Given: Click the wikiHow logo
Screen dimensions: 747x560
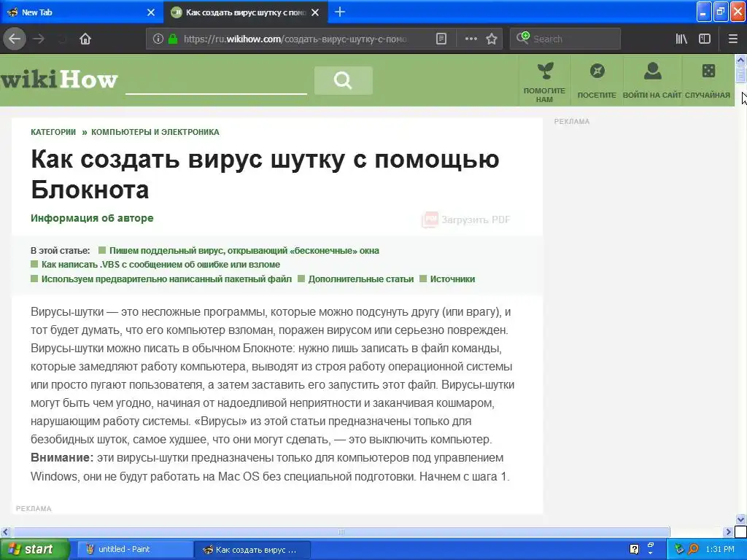Looking at the screenshot, I should click(x=59, y=79).
